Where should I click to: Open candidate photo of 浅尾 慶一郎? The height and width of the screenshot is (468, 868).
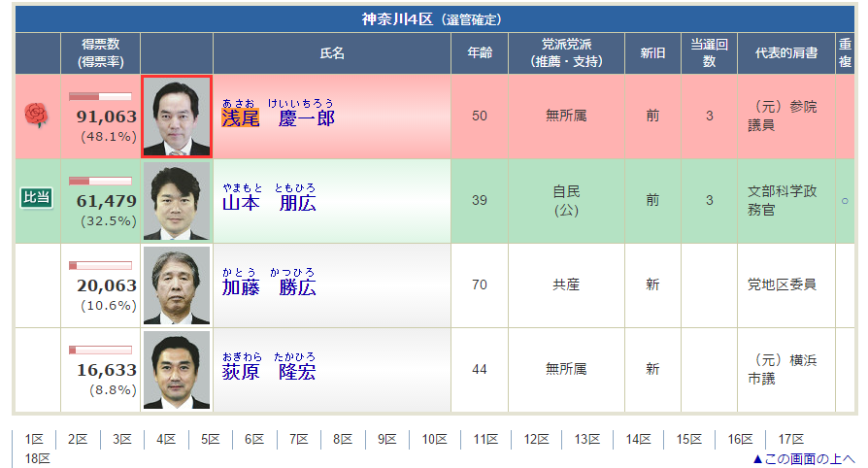pyautogui.click(x=177, y=117)
